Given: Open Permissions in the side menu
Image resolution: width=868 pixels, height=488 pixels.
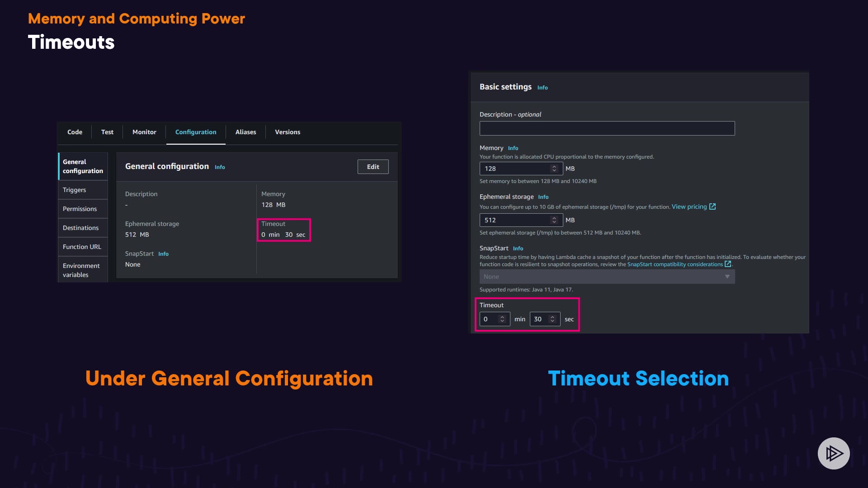Looking at the screenshot, I should [80, 209].
